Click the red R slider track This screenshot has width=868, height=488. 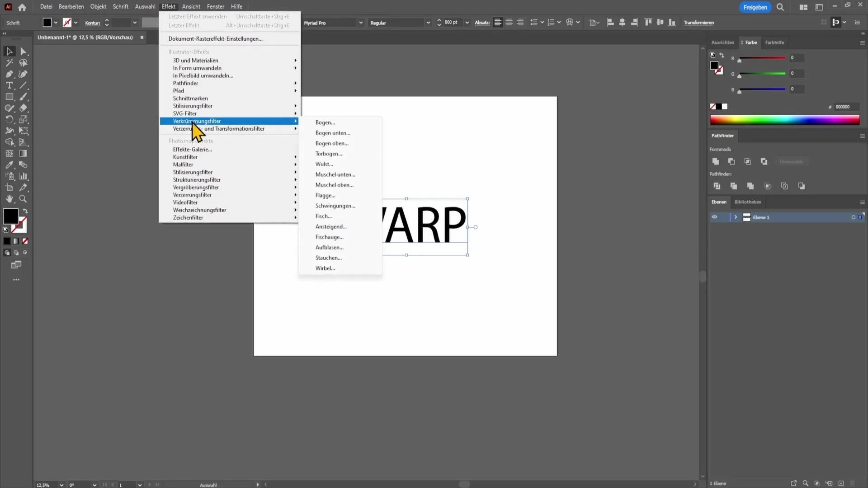coord(762,58)
